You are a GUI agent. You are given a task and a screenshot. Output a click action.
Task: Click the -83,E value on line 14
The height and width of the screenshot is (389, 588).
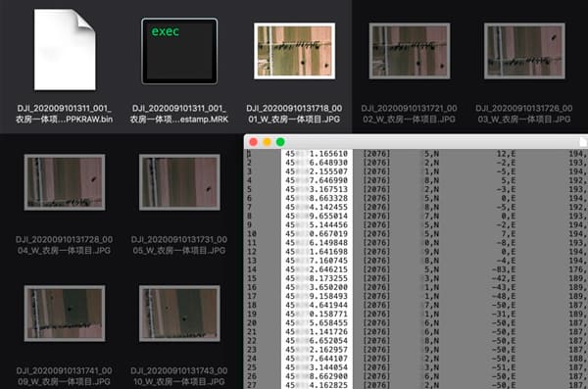(x=504, y=269)
